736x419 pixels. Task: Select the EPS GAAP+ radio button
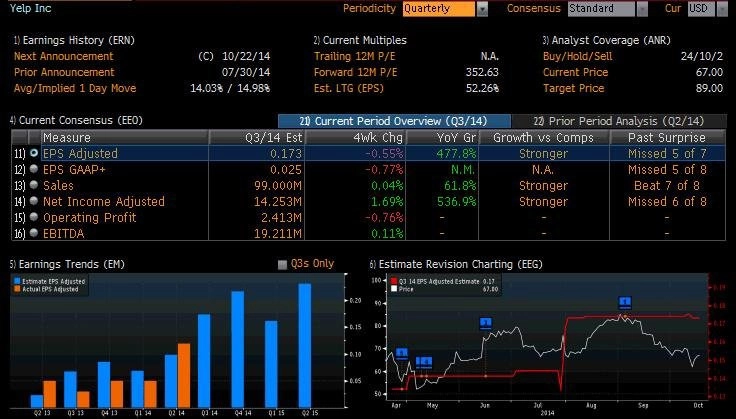click(34, 169)
